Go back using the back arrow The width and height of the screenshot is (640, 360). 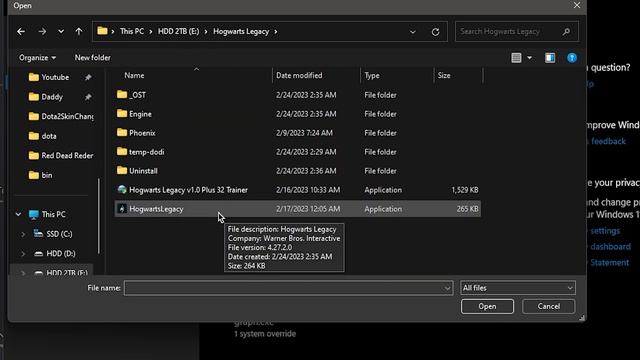coord(21,31)
